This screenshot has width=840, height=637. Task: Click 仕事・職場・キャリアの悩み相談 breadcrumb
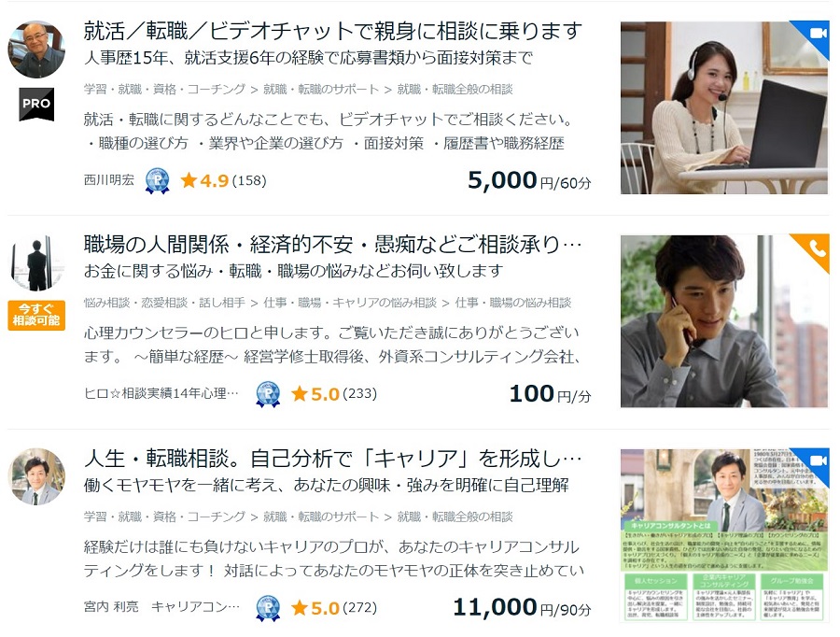tap(350, 303)
